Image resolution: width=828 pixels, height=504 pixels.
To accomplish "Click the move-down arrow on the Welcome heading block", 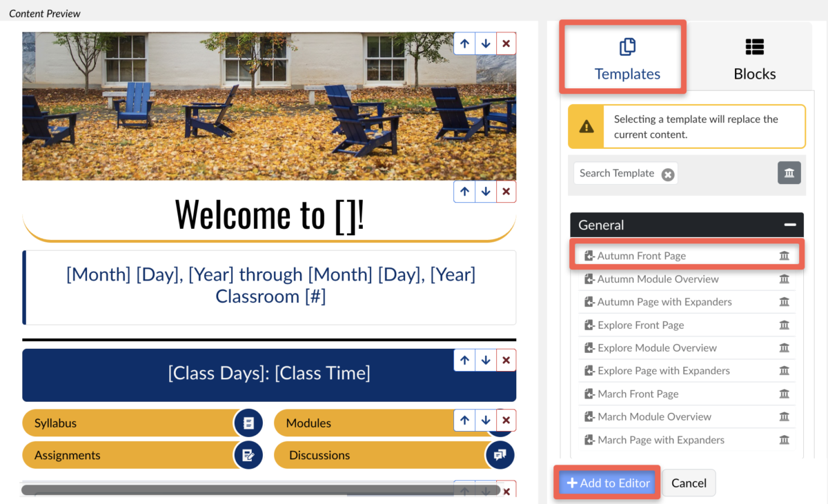I will tap(486, 192).
